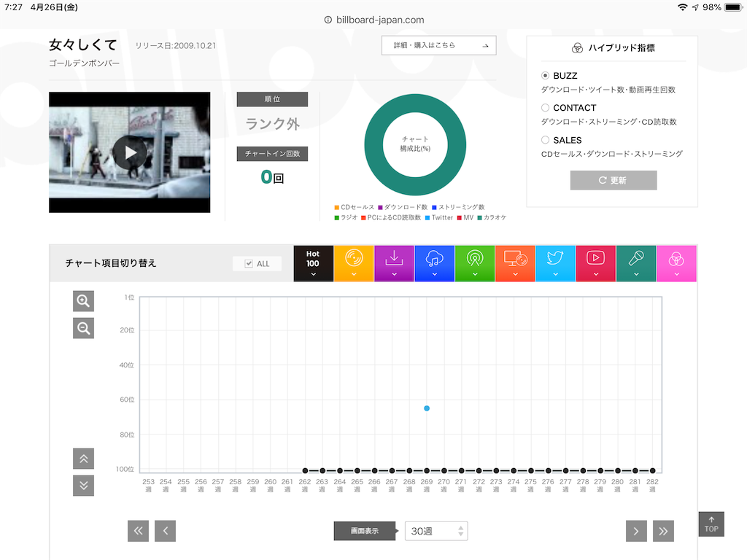747x560 pixels.
Task: Click the black data point at week 282
Action: [x=653, y=470]
